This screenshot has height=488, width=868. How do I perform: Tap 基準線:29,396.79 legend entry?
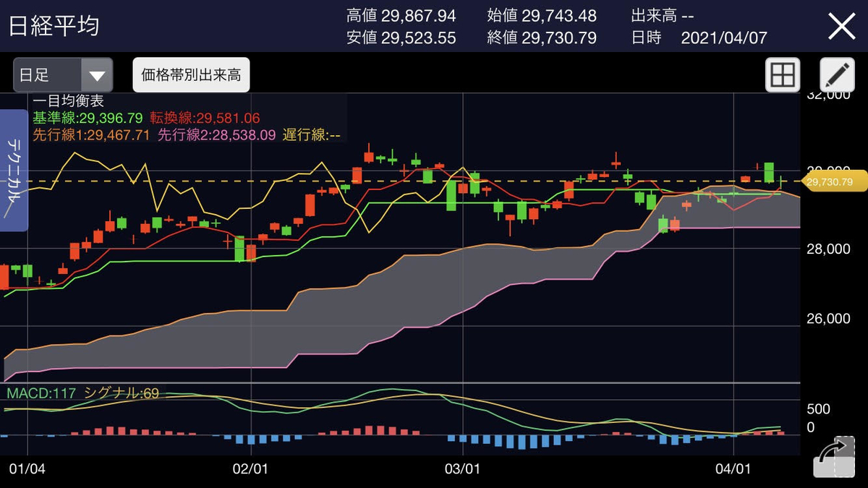pyautogui.click(x=88, y=118)
